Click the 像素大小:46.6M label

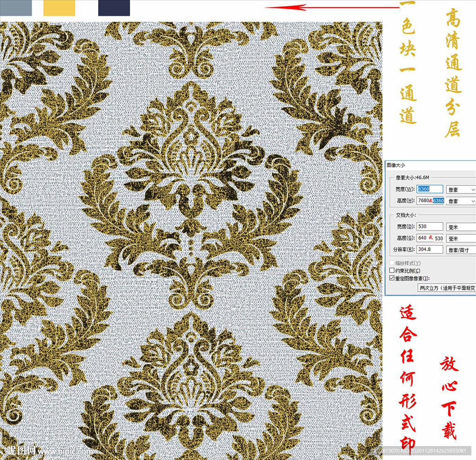(x=412, y=177)
